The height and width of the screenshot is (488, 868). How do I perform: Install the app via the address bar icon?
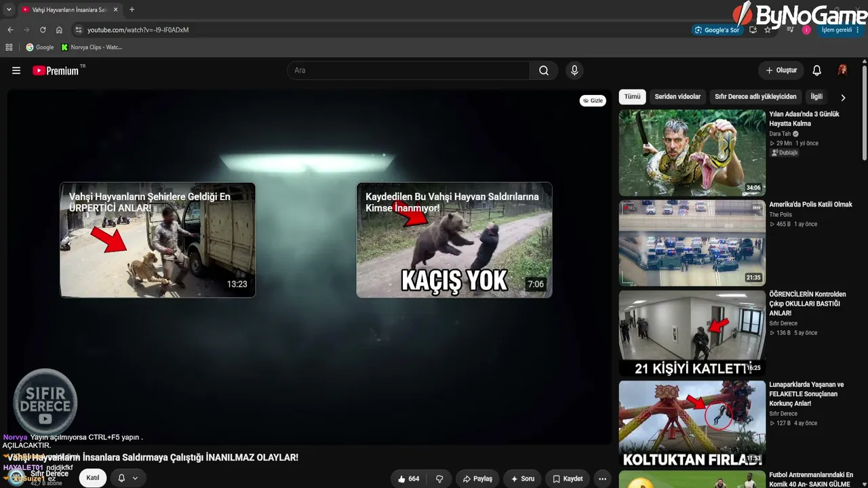pyautogui.click(x=753, y=30)
